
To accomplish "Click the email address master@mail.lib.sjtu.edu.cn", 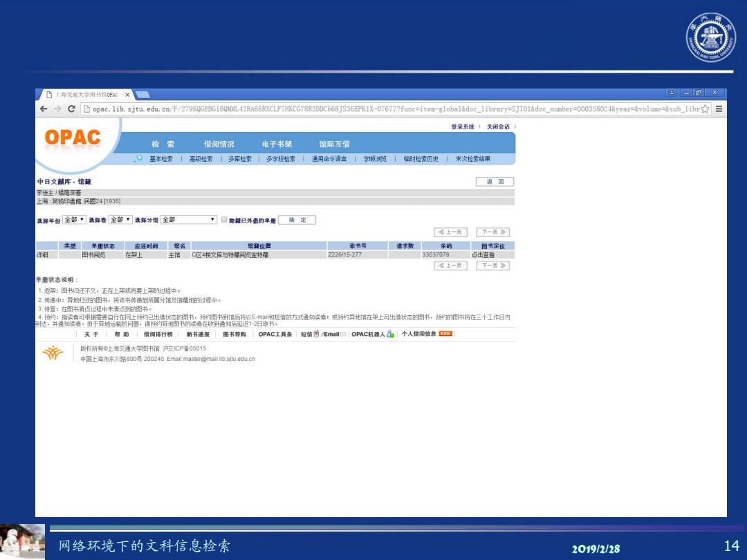I will (219, 359).
